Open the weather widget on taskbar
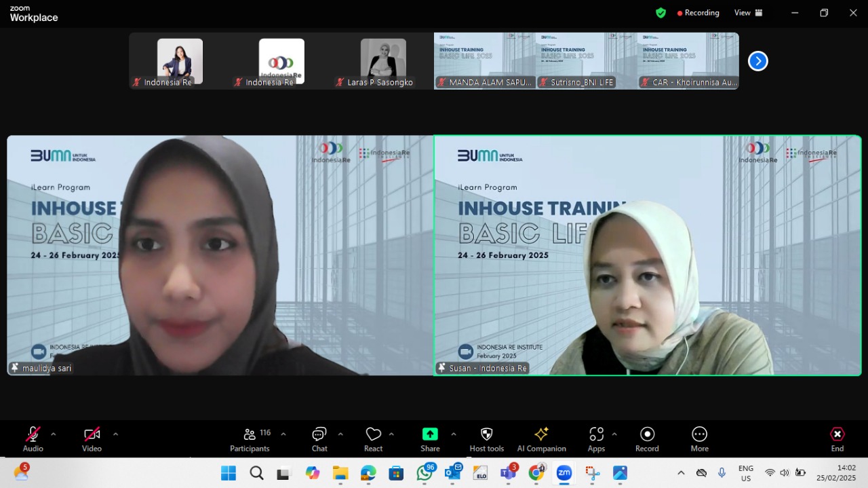Screen dimensions: 868x488 21,472
